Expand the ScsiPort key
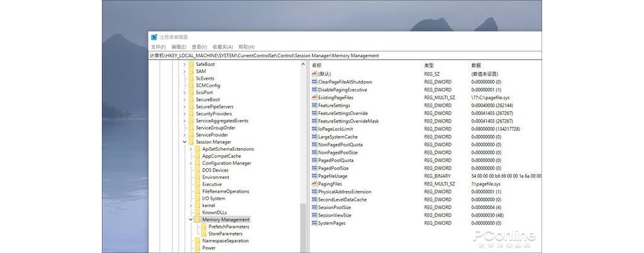 [185, 93]
